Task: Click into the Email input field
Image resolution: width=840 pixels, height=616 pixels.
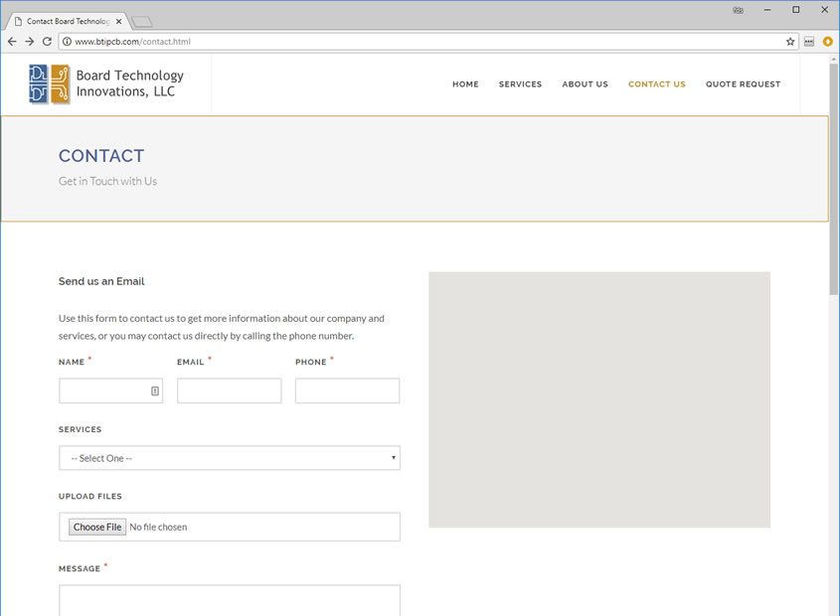Action: click(229, 391)
